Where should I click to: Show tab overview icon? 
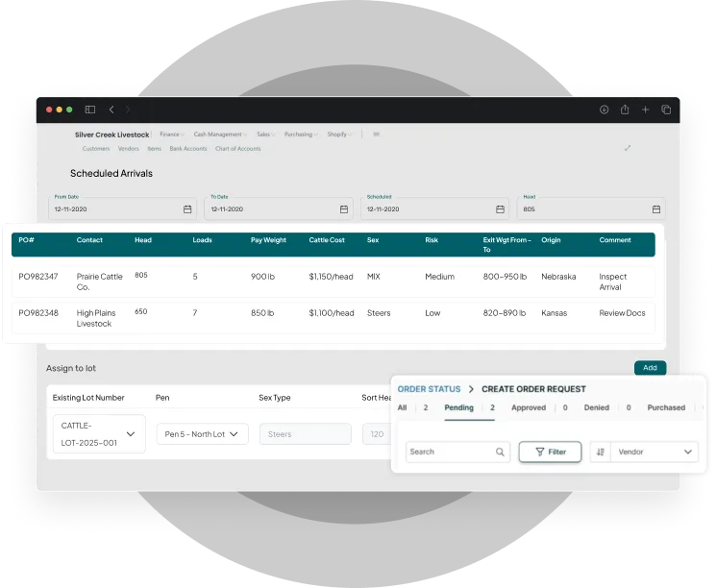click(x=666, y=110)
